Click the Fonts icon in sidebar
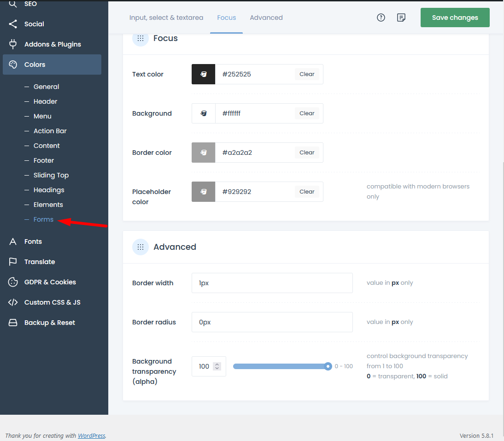 tap(13, 241)
